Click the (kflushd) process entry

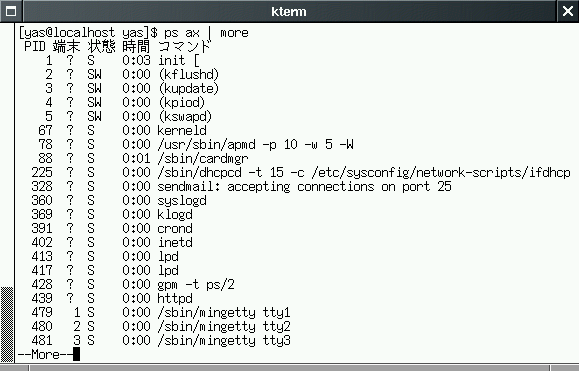tap(189, 75)
